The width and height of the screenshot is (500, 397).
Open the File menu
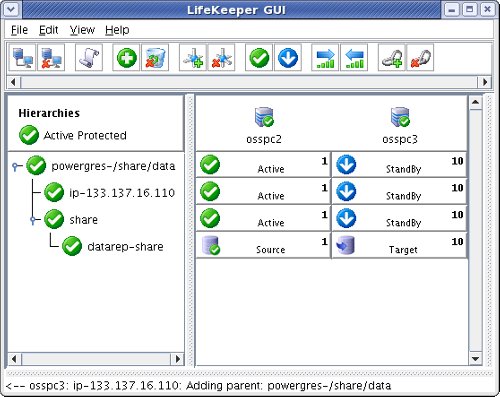coord(19,30)
